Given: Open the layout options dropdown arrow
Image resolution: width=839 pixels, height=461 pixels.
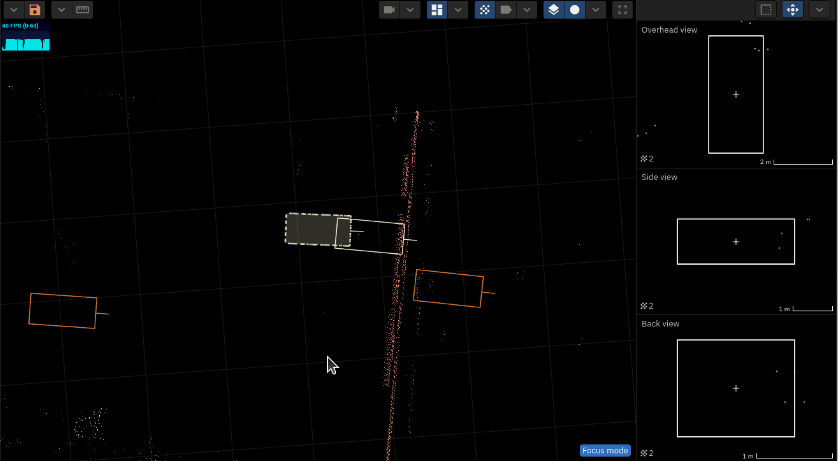Looking at the screenshot, I should point(457,10).
